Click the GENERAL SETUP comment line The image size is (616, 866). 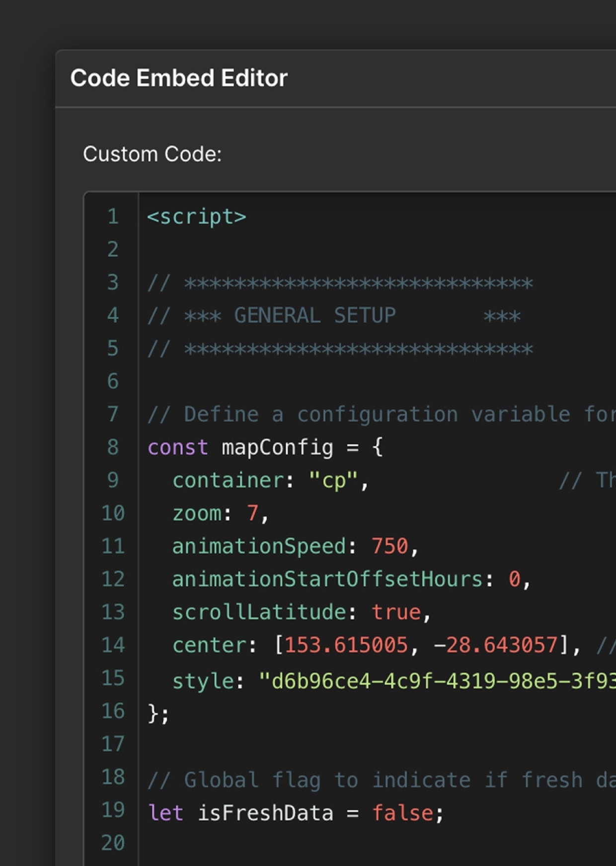(x=334, y=316)
